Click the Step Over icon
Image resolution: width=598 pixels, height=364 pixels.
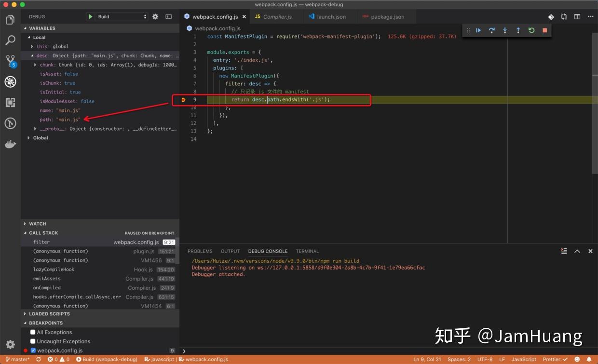click(x=491, y=30)
